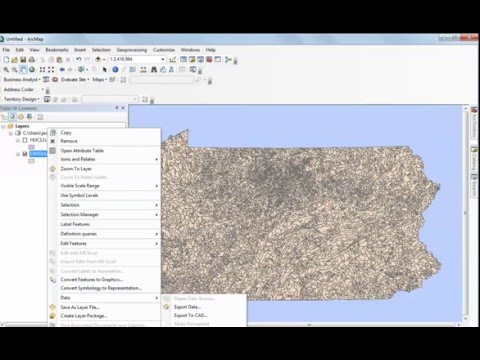
Task: Click the Save toolbar icon
Action: coord(23,60)
